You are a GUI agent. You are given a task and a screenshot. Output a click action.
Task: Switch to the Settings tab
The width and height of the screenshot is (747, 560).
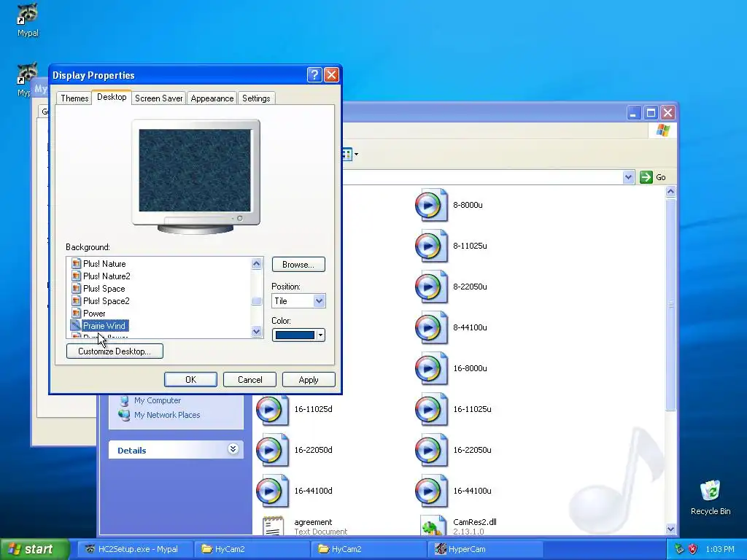pyautogui.click(x=256, y=98)
